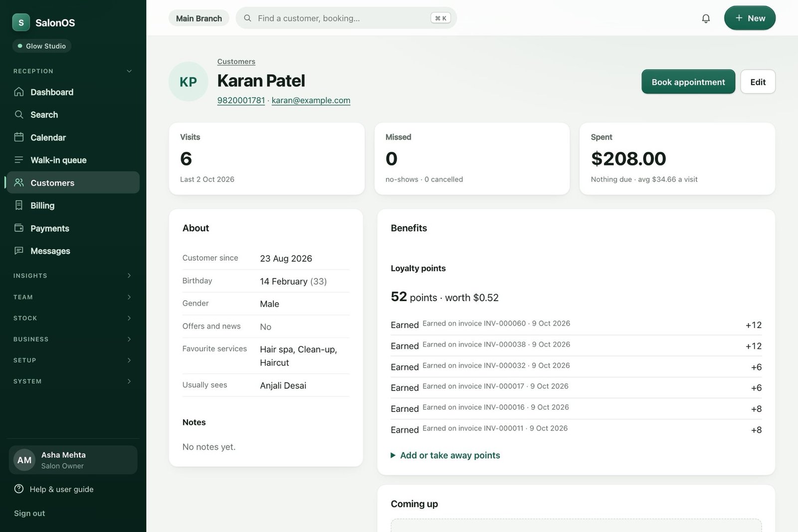Image resolution: width=798 pixels, height=532 pixels.
Task: Open Messages page
Action: [x=73, y=251]
